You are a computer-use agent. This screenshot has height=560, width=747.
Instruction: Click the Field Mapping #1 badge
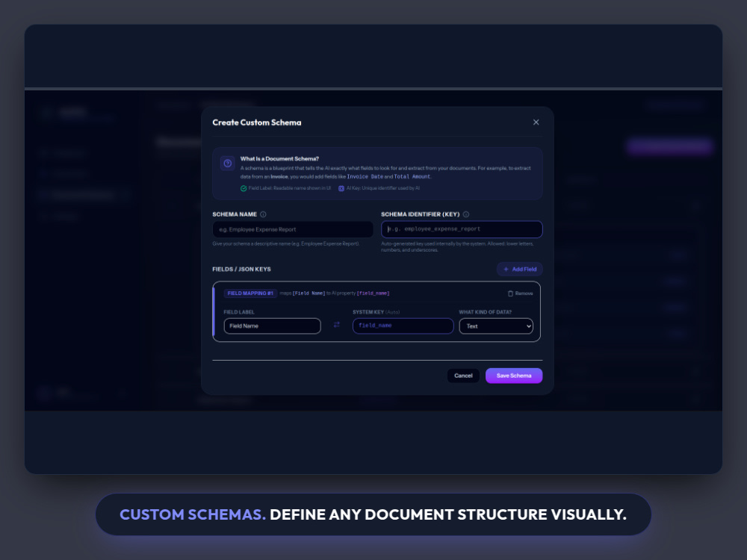[x=250, y=293]
